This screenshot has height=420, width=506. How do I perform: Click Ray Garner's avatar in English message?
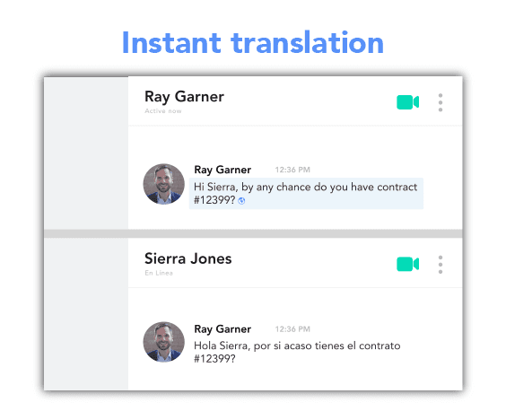pyautogui.click(x=164, y=184)
